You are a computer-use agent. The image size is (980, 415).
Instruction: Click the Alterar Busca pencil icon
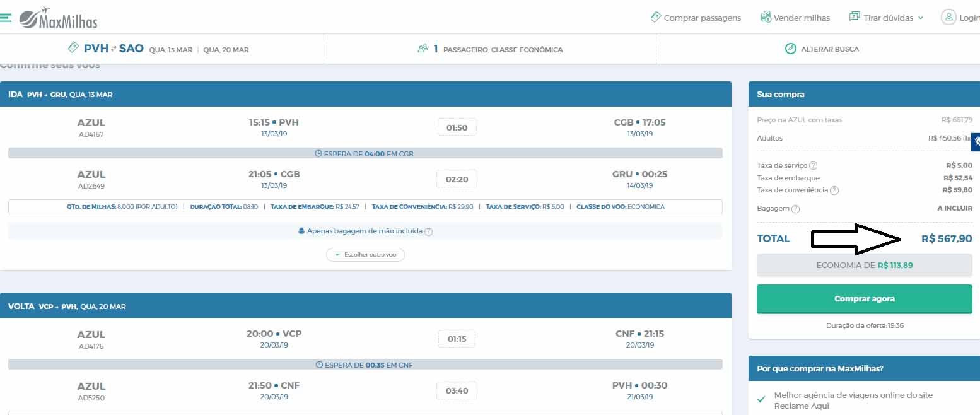[x=790, y=49]
